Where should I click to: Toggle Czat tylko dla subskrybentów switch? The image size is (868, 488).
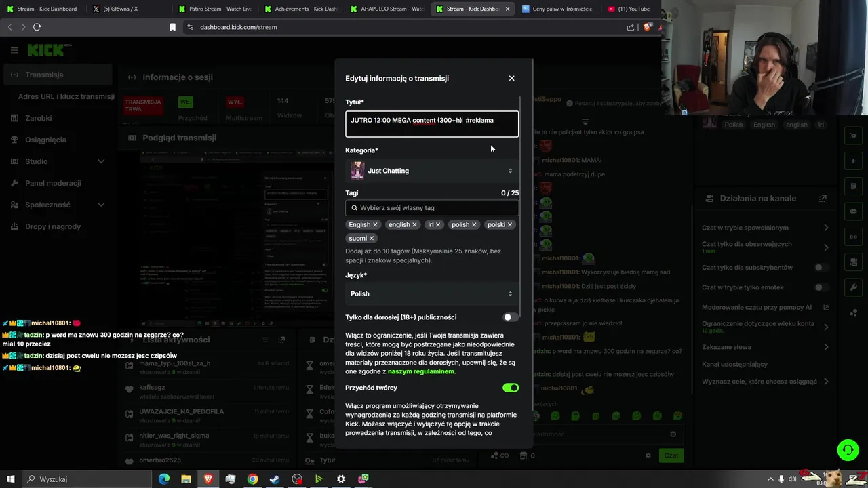821,268
